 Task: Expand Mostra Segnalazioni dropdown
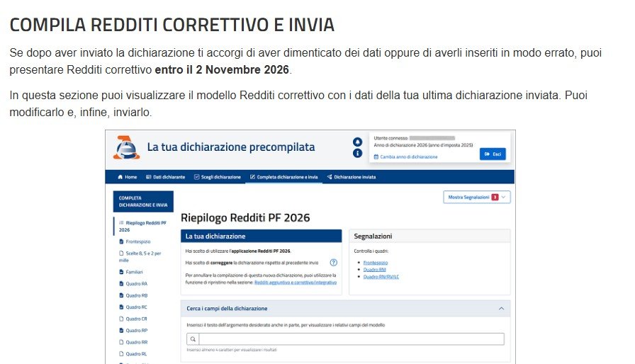click(x=477, y=198)
